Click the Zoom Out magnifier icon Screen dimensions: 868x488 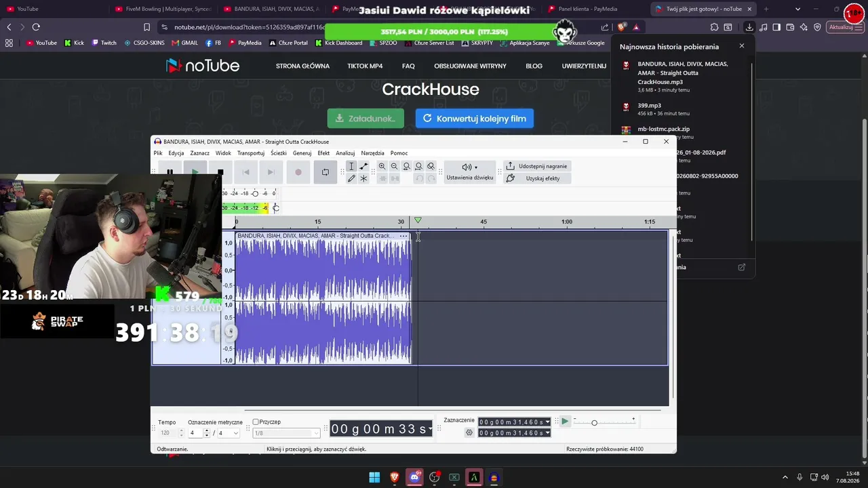[395, 166]
